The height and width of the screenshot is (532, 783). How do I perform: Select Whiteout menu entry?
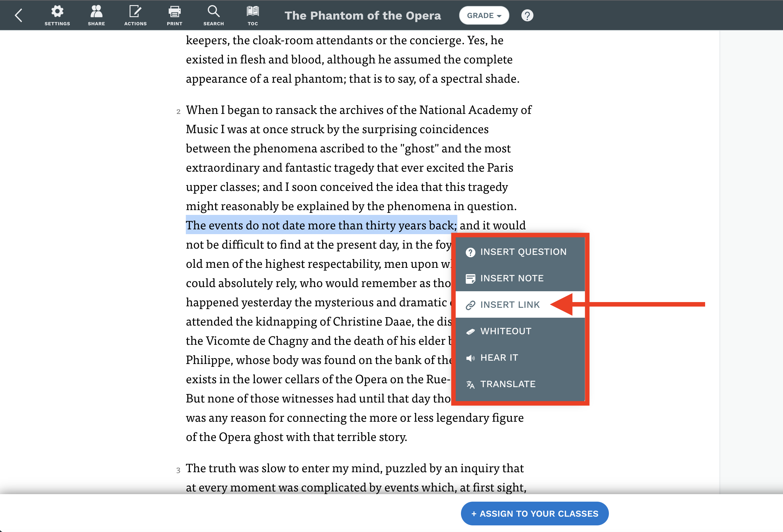coord(520,331)
